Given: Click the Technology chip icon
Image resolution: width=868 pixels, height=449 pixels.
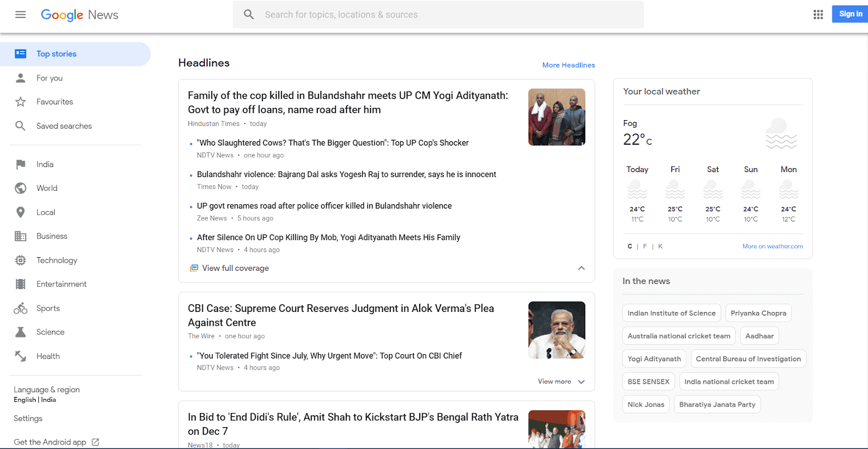Looking at the screenshot, I should [x=21, y=260].
